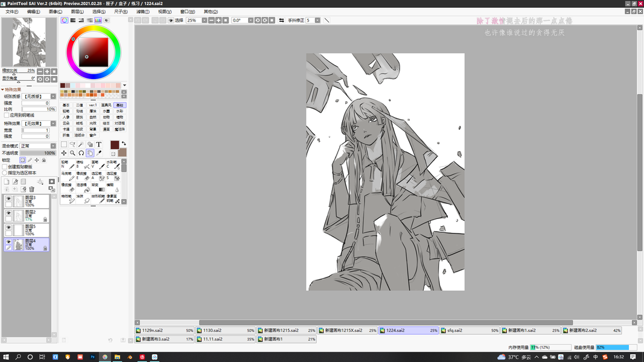The image size is (644, 362).
Task: Select the Text tool
Action: click(x=98, y=144)
